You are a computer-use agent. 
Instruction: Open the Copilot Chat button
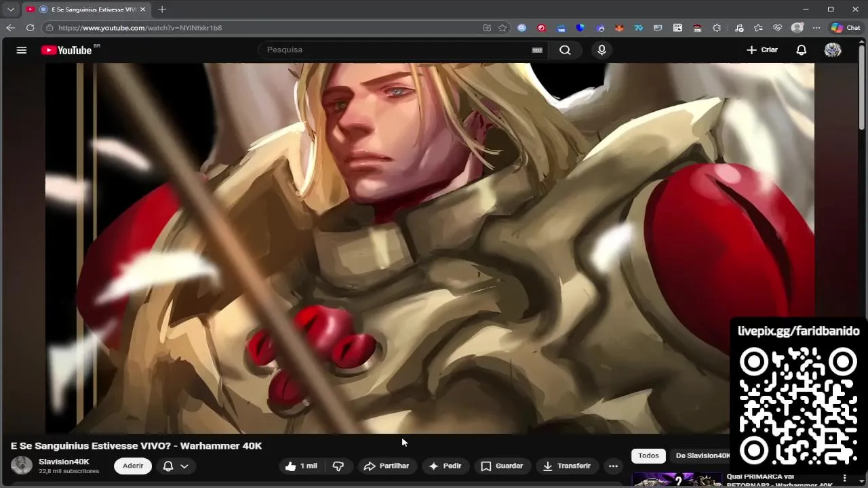(x=846, y=28)
